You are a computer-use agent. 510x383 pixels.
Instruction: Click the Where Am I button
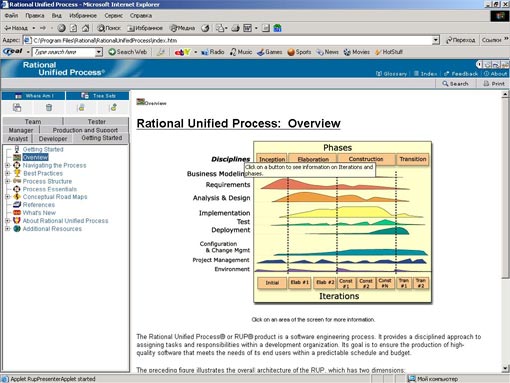pos(34,96)
